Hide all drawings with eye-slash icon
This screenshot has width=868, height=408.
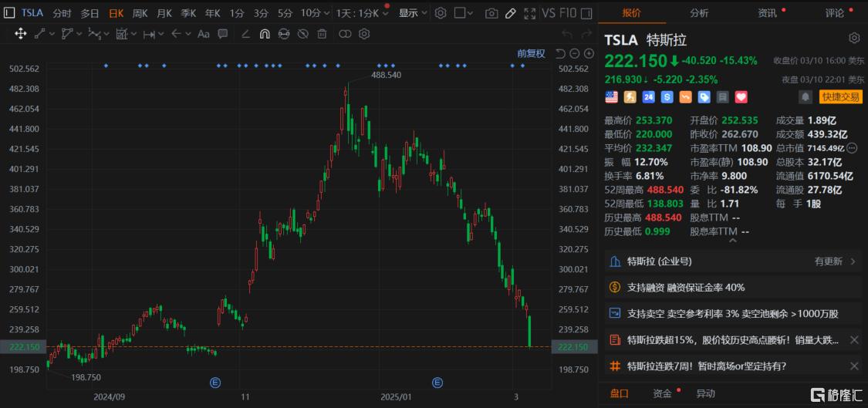coord(302,35)
